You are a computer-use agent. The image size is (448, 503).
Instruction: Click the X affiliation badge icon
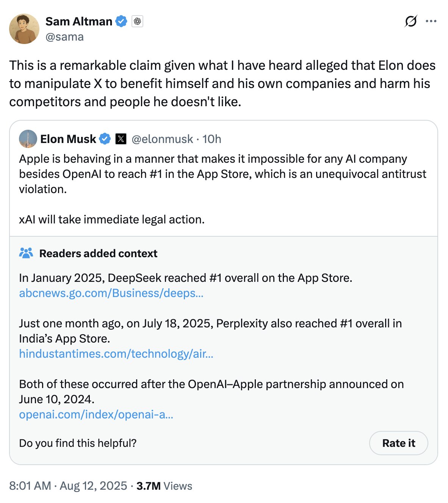(x=121, y=139)
